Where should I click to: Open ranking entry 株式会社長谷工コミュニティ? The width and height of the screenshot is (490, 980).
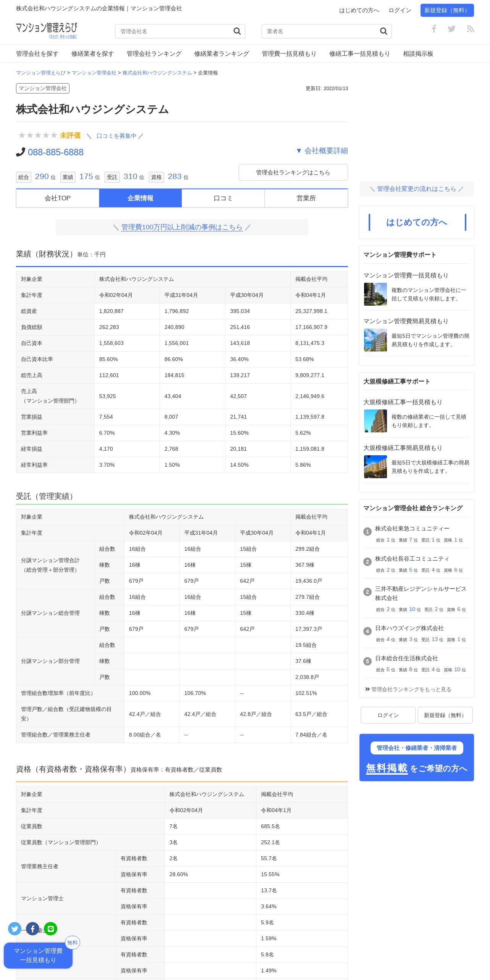point(412,559)
